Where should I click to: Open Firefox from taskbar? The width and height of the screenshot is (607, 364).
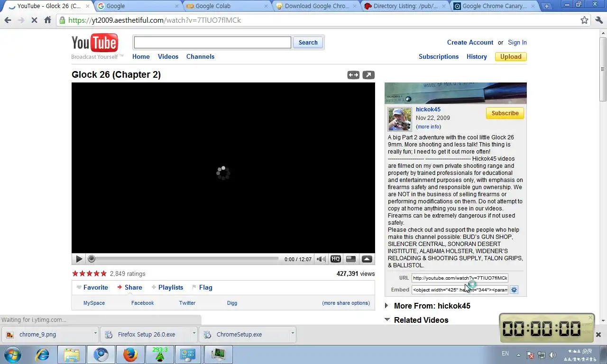(130, 355)
